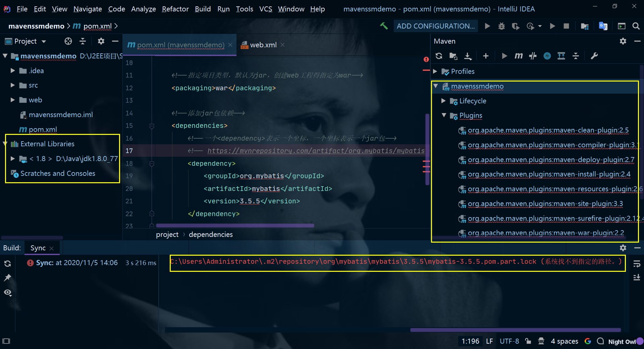Click the inspector face icon in status bar
The height and width of the screenshot is (349, 644).
click(541, 341)
